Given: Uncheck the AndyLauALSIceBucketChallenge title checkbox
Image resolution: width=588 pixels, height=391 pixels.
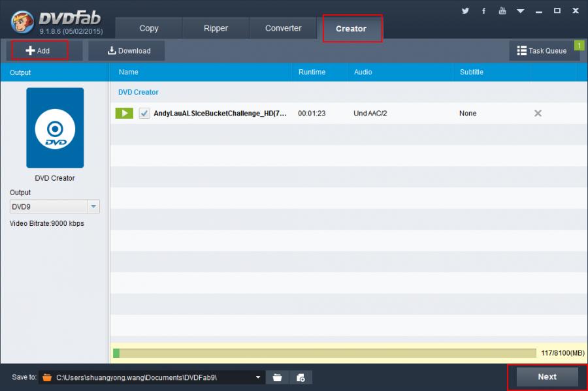Looking at the screenshot, I should (144, 113).
